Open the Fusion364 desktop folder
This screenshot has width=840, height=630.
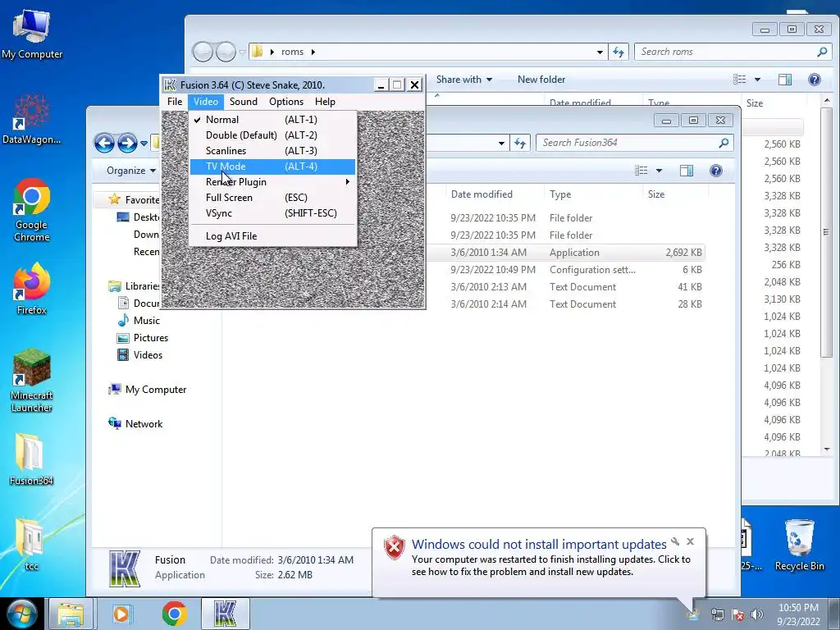tap(32, 459)
